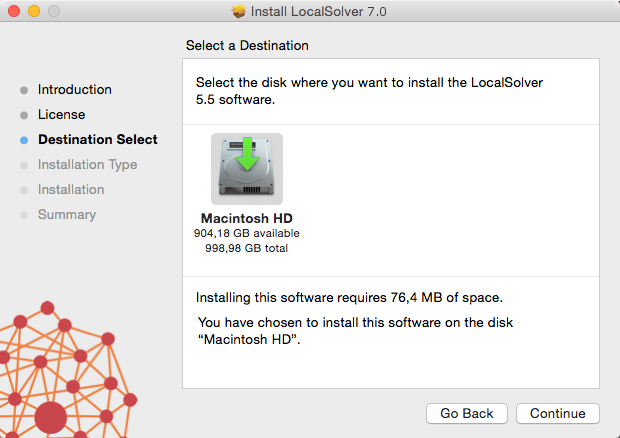The image size is (620, 438).
Task: Click the bullet beside Summary step
Action: tap(24, 215)
